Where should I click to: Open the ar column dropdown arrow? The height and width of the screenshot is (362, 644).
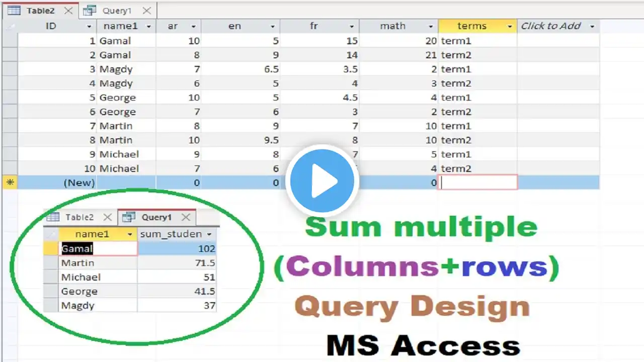pyautogui.click(x=193, y=27)
